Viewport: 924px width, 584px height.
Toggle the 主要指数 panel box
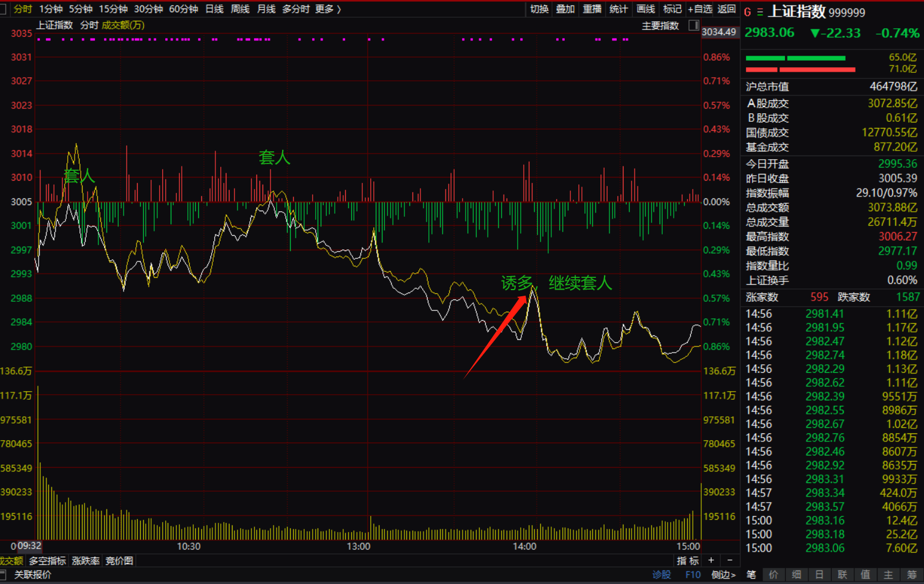tap(693, 25)
